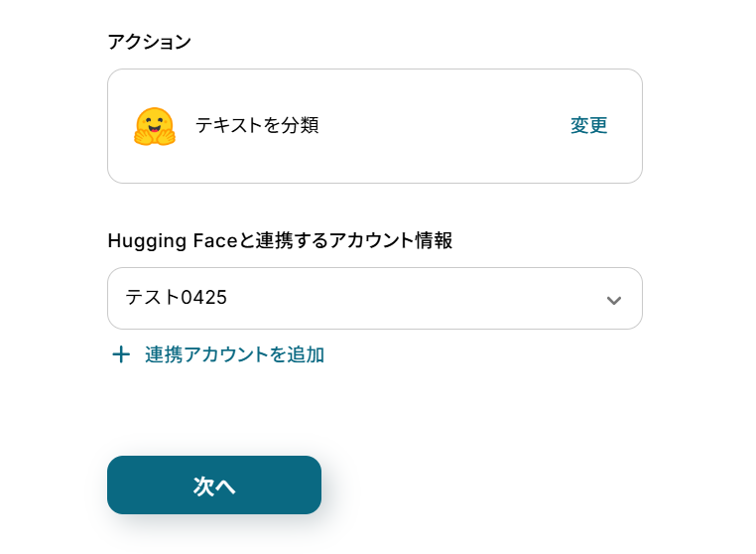Proceed to next step with 次へ
The width and height of the screenshot is (756, 554).
214,485
